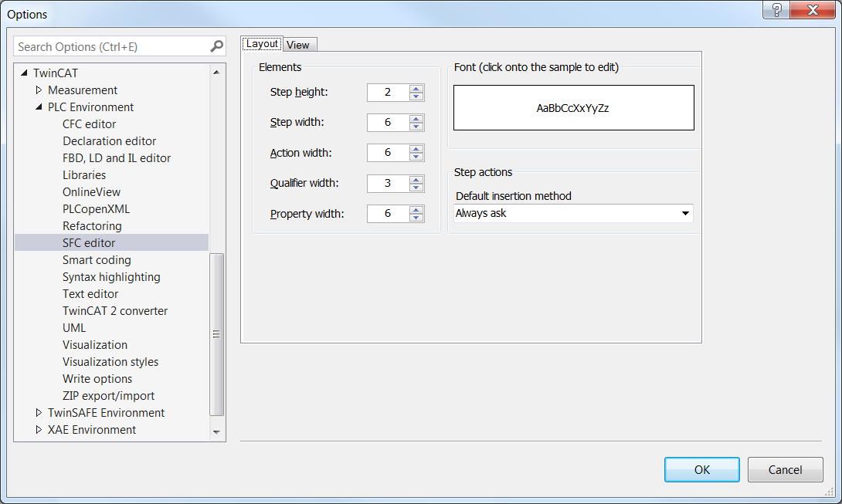The height and width of the screenshot is (504, 842).
Task: Expand the TwinSAFE Environment node
Action: [39, 412]
